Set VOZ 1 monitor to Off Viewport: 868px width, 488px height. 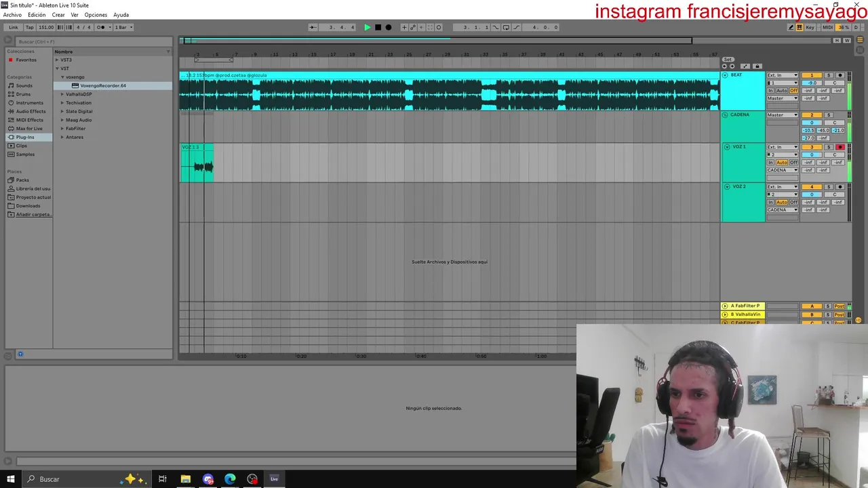793,163
